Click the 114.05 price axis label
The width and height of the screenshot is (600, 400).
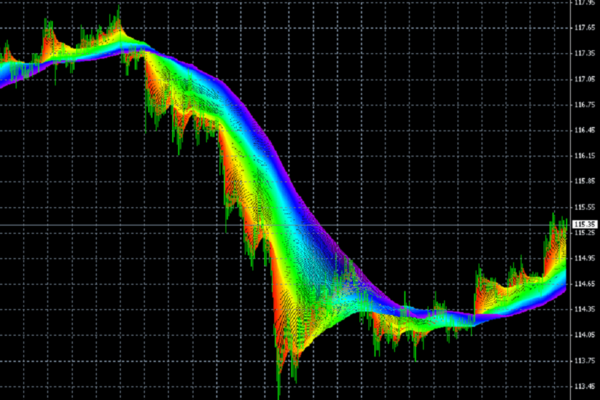(585, 335)
